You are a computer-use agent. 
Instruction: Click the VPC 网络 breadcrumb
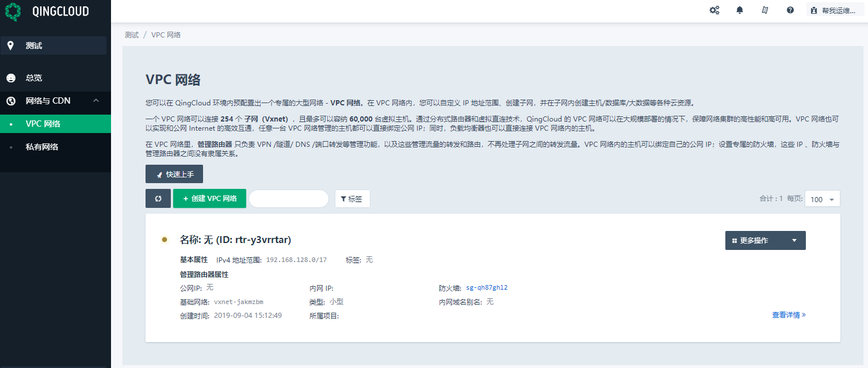pos(166,35)
